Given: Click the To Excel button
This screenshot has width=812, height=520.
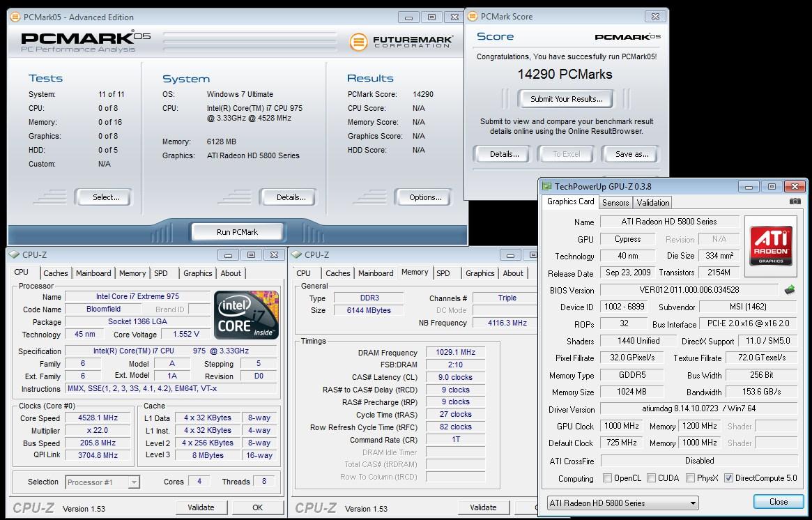Looking at the screenshot, I should (x=567, y=154).
